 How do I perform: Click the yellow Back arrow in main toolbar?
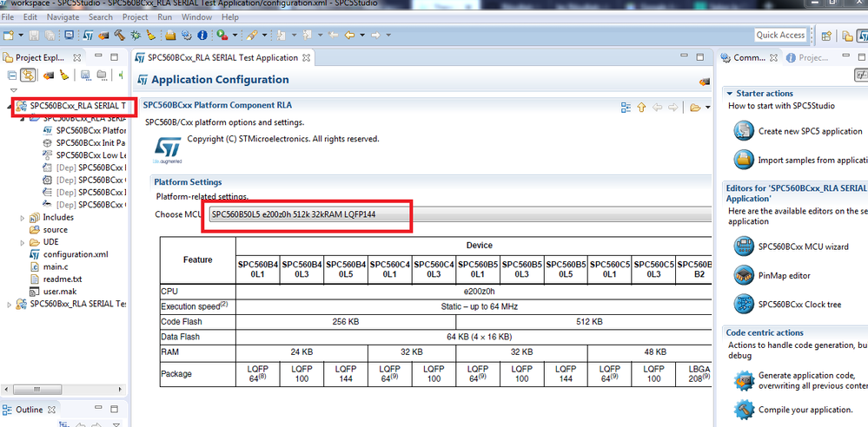[x=349, y=35]
